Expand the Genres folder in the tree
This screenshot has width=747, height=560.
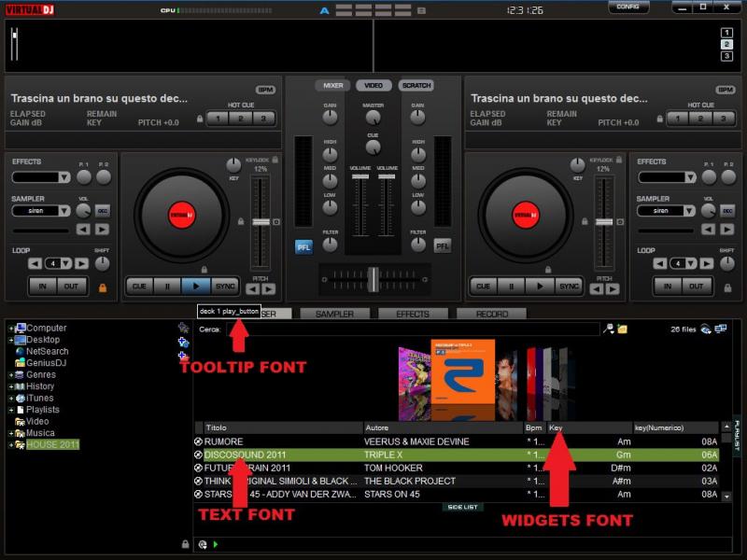coord(10,375)
